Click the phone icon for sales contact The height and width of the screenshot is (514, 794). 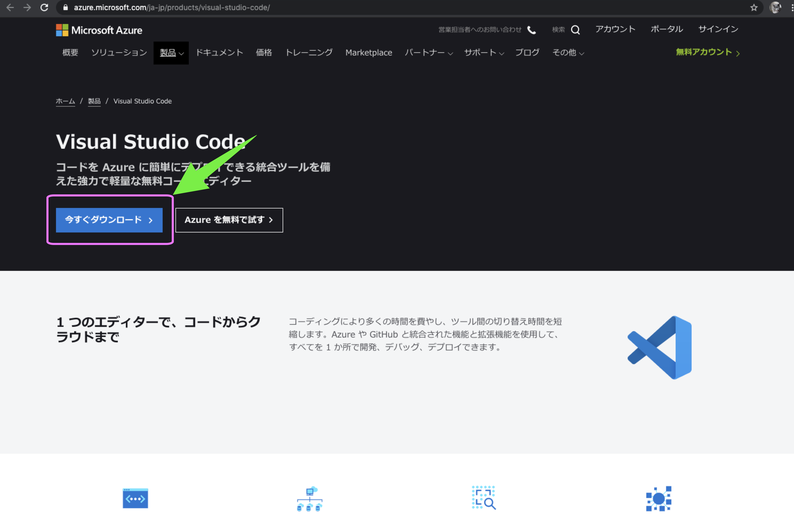click(531, 30)
